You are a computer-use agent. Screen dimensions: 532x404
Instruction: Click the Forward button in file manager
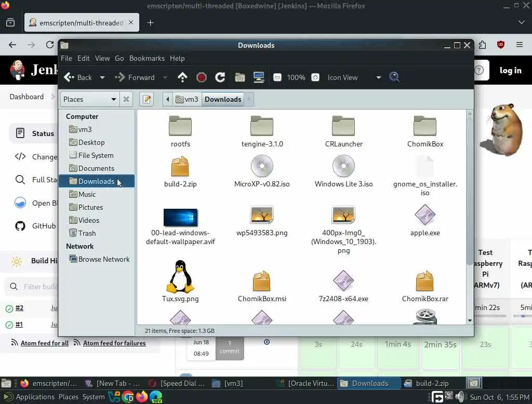135,77
